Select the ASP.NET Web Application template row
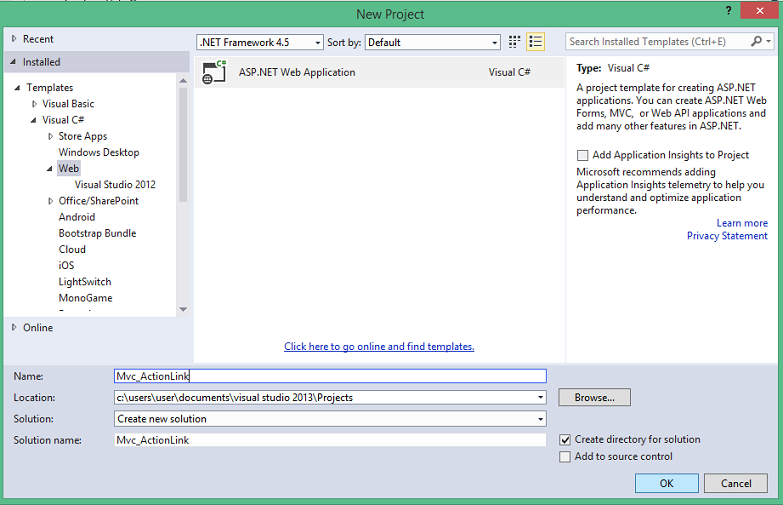Viewport: 783px width, 505px height. click(x=380, y=72)
